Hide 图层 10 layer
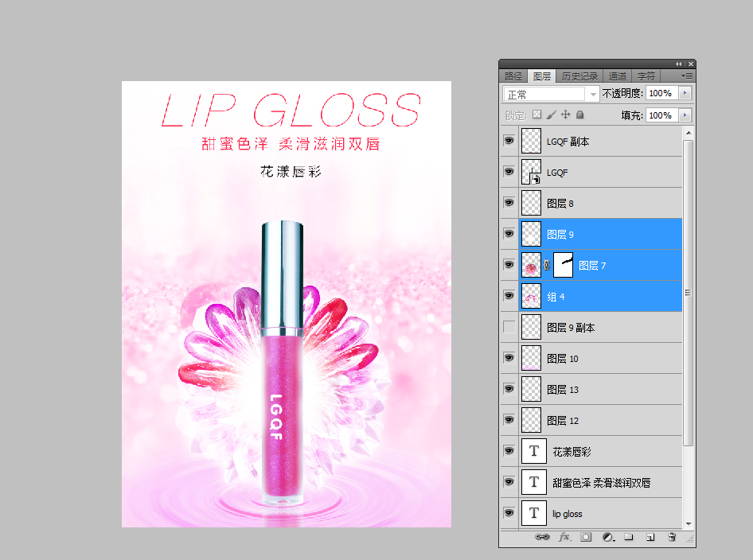753x560 pixels. pyautogui.click(x=509, y=358)
